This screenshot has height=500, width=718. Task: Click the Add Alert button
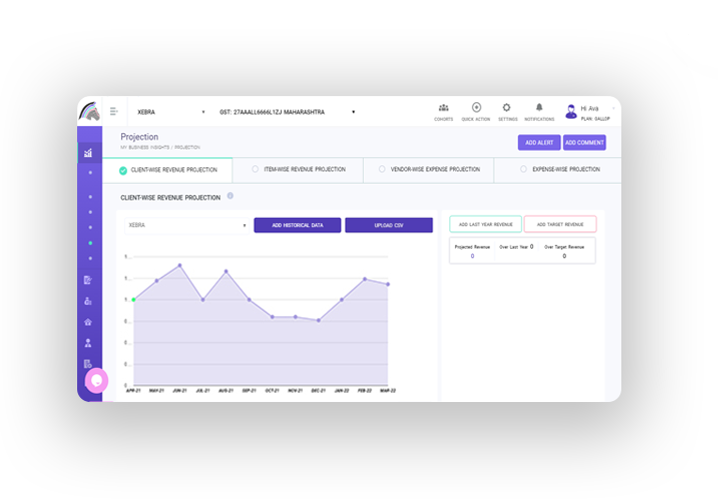point(538,143)
